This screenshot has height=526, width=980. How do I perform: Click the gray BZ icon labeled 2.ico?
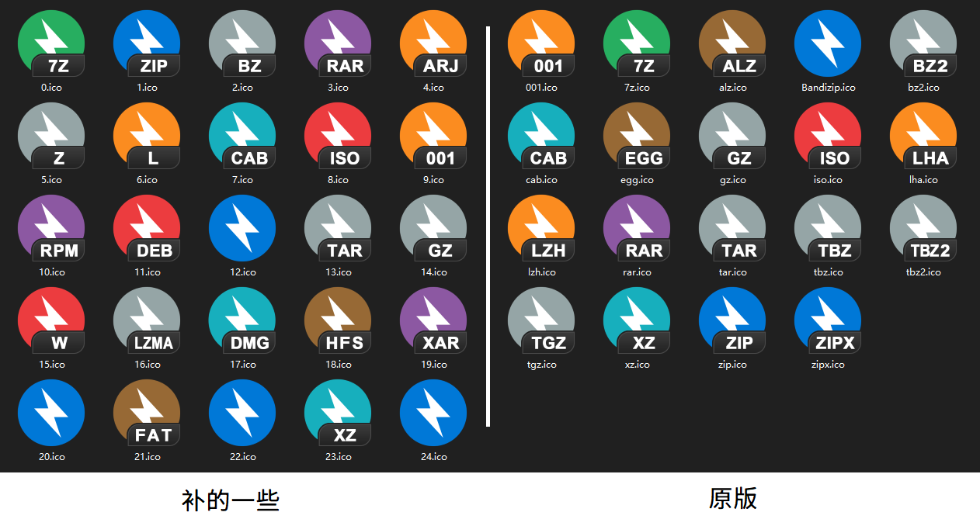tap(242, 43)
